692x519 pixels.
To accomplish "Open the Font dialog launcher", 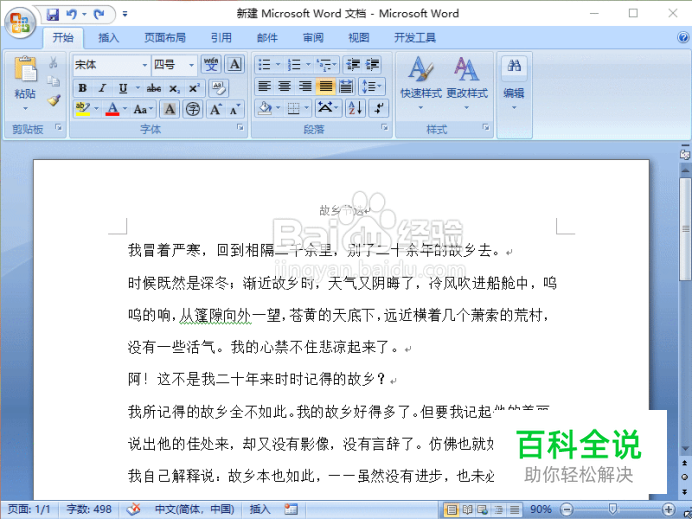I will click(240, 128).
